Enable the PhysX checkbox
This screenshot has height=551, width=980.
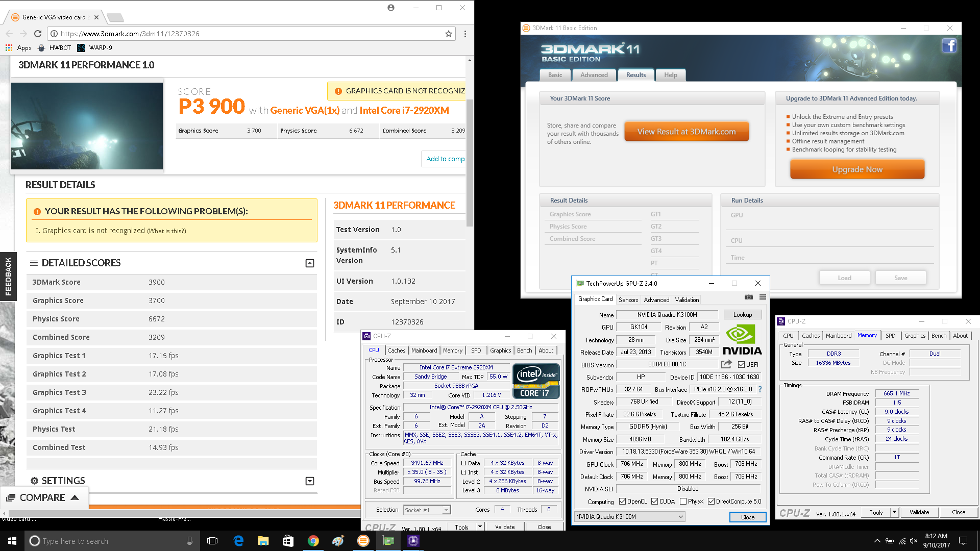[683, 502]
